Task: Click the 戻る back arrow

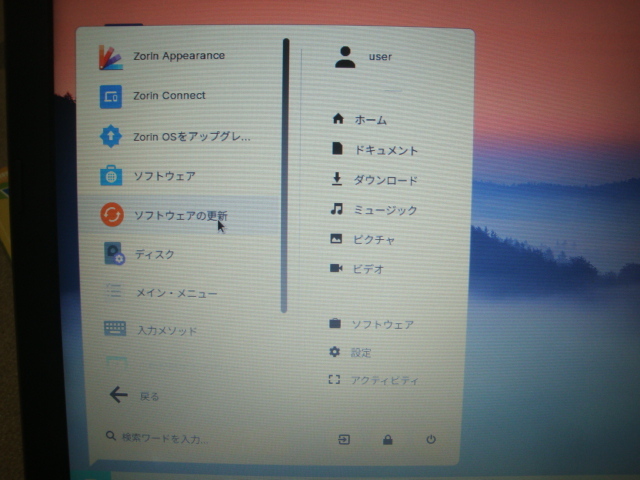Action: tap(118, 395)
